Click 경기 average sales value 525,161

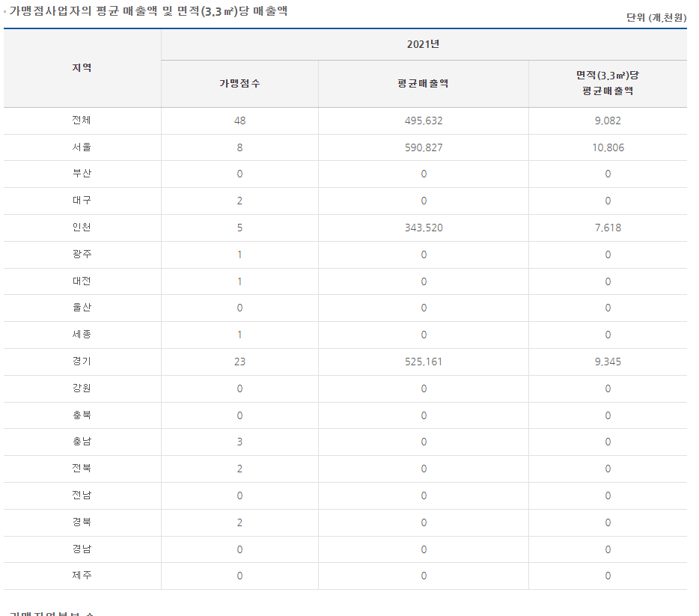pyautogui.click(x=424, y=362)
